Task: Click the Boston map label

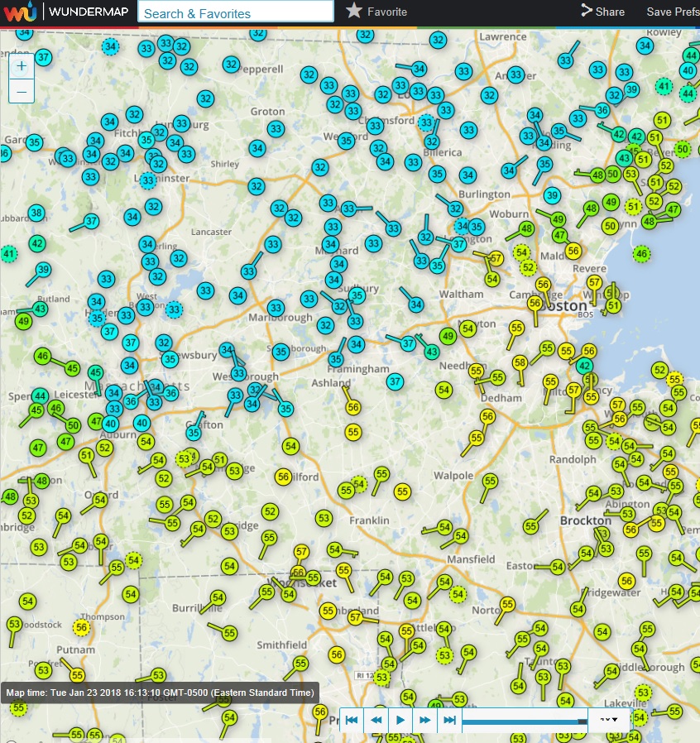Action: point(563,306)
